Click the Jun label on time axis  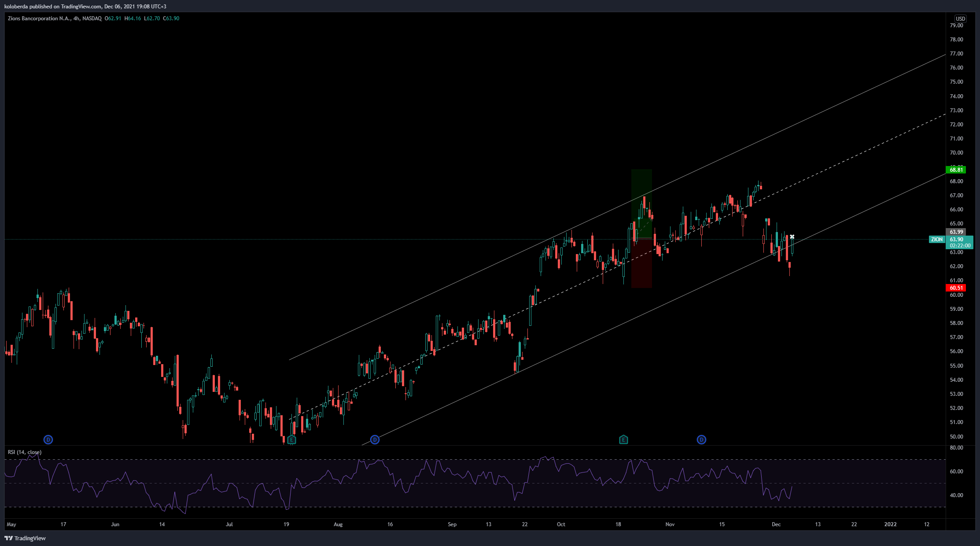[115, 524]
